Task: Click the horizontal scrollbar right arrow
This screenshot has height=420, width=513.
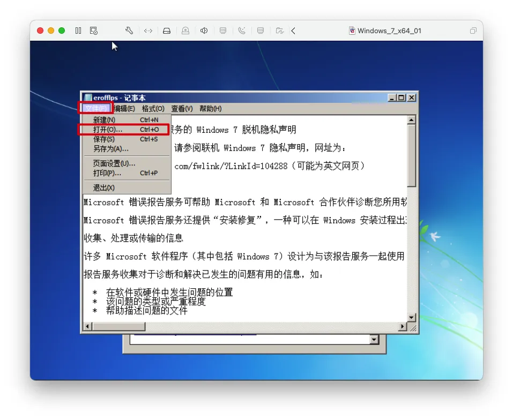Action: (x=403, y=326)
